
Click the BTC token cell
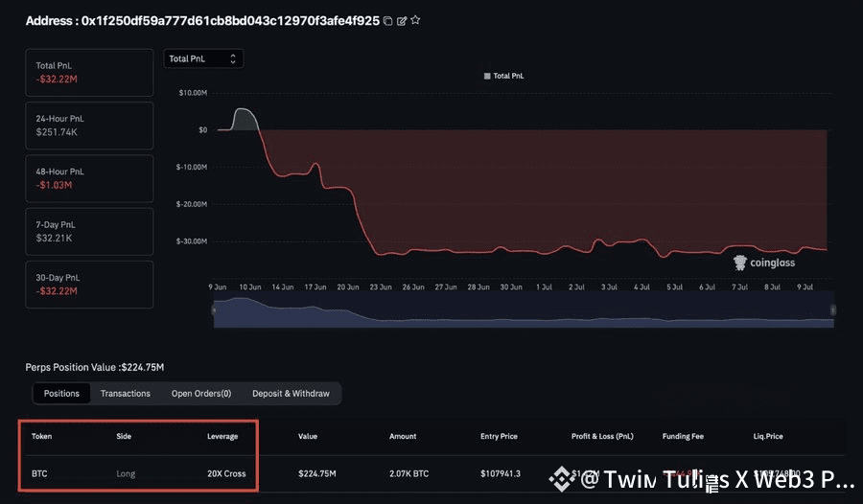tap(39, 473)
